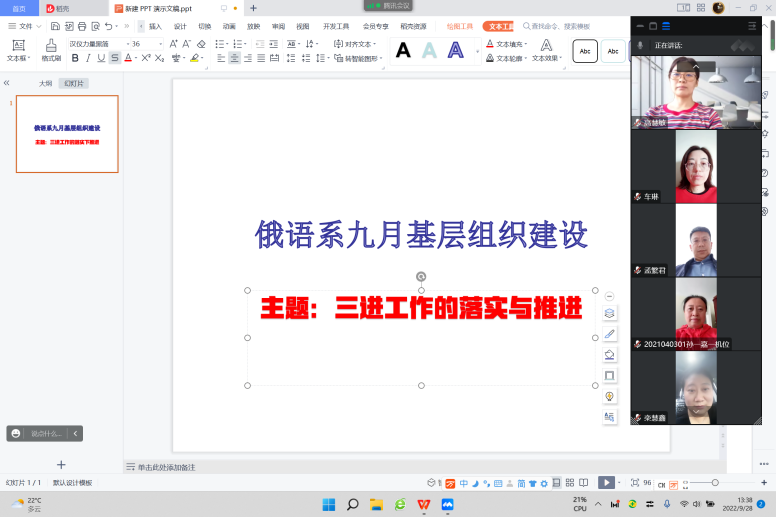Click the rotate handle above the subtitle box
Image resolution: width=776 pixels, height=517 pixels.
(421, 276)
